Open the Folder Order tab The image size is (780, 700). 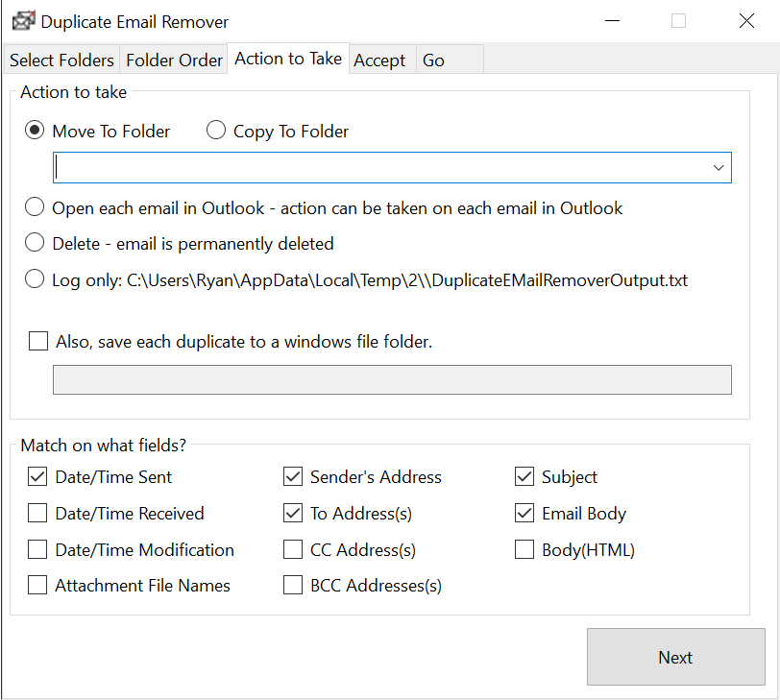point(174,60)
